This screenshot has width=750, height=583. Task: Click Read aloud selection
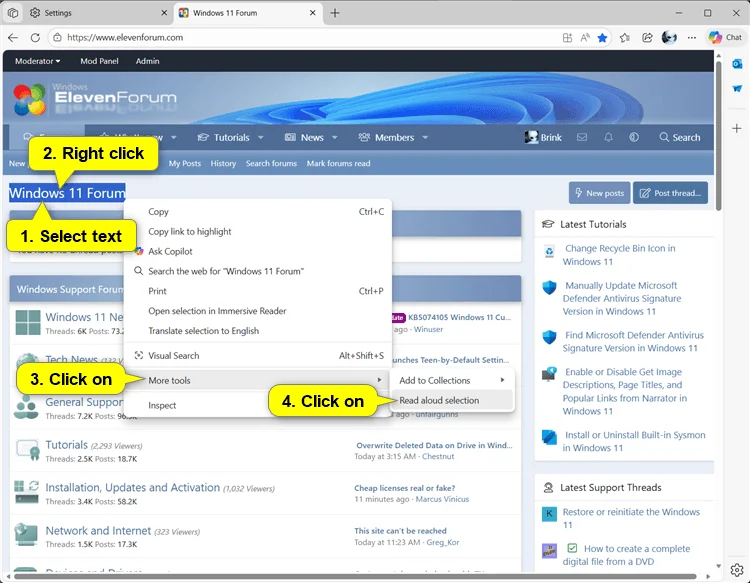452,400
